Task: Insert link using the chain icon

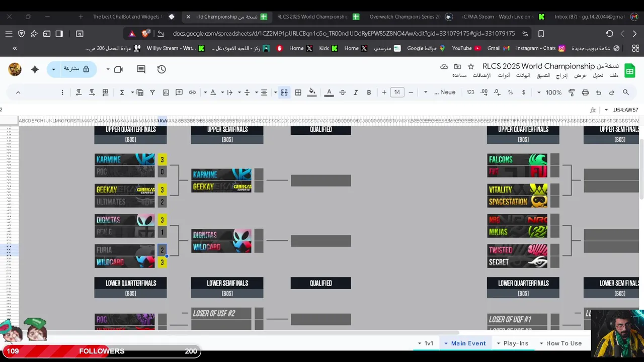Action: 192,93
